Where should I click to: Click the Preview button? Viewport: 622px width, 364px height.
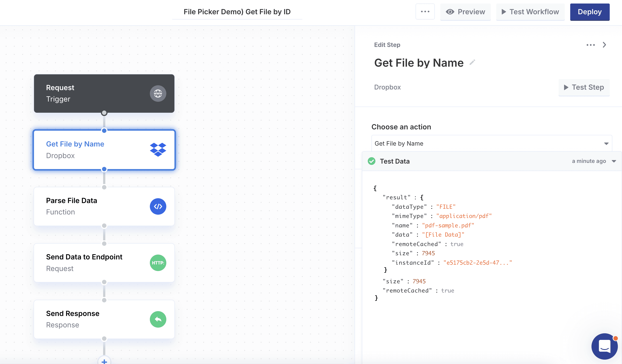pos(465,12)
